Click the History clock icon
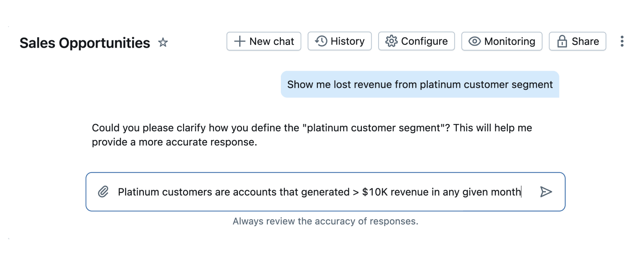The width and height of the screenshot is (644, 260). (321, 41)
